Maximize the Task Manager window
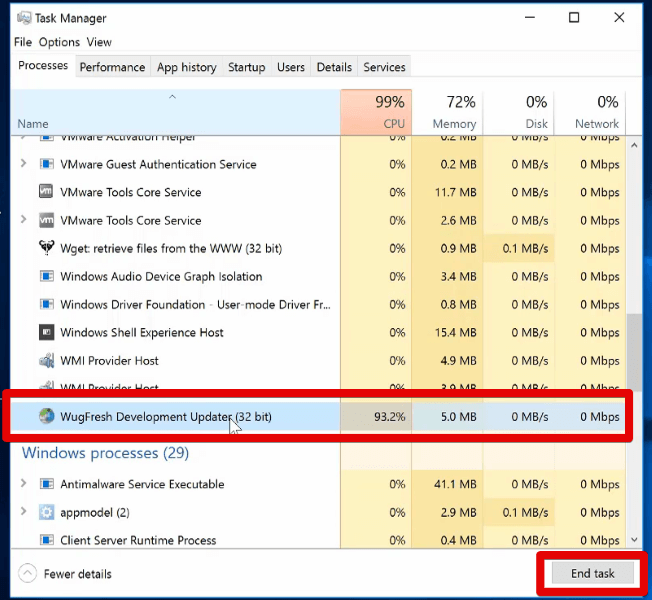The height and width of the screenshot is (600, 652). [574, 17]
